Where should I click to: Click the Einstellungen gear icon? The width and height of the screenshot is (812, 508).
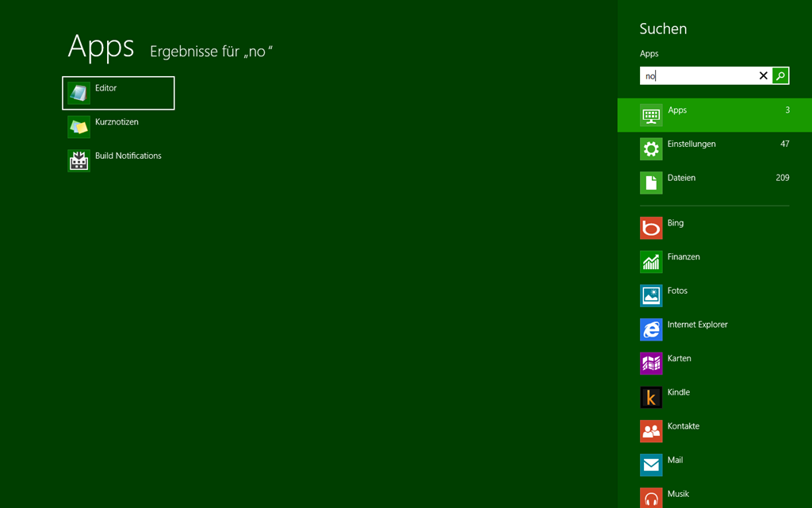[651, 148]
